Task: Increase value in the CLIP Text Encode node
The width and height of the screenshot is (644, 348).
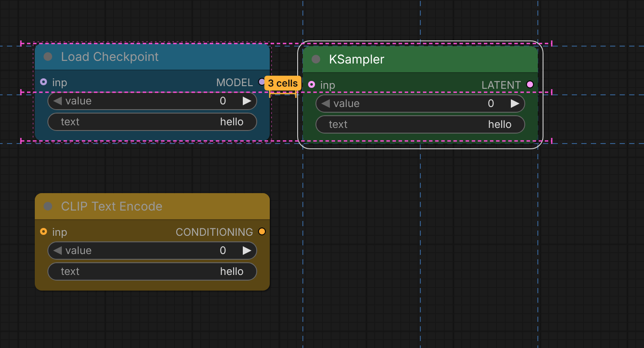Action: tap(247, 251)
